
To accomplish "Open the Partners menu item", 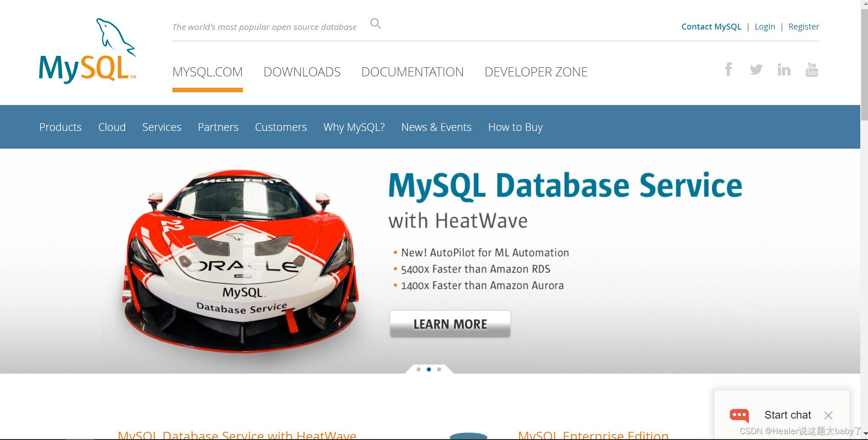I will 218,127.
